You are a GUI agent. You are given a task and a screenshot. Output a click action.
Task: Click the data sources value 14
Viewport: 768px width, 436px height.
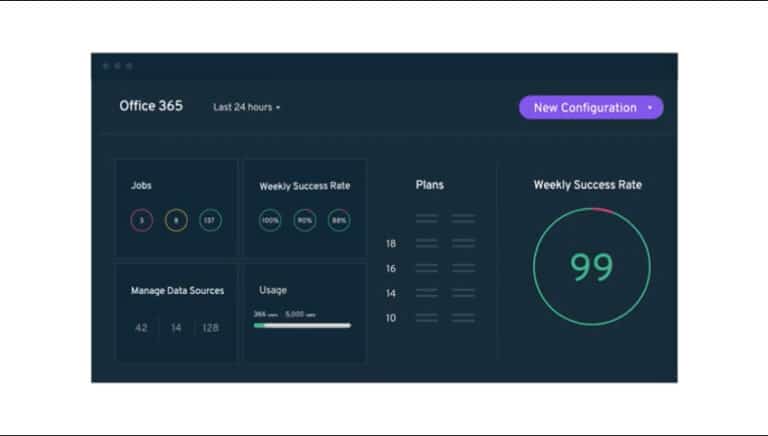(176, 328)
